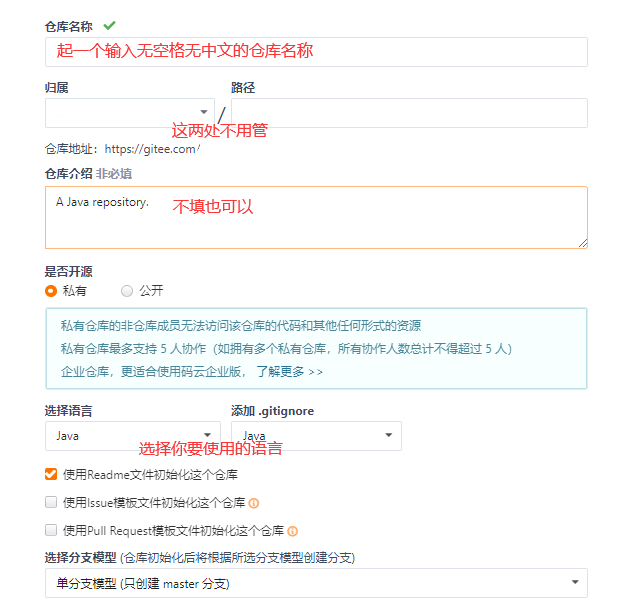Open the 选择语言 Java dropdown
Screen dimensions: 633x612
(133, 436)
